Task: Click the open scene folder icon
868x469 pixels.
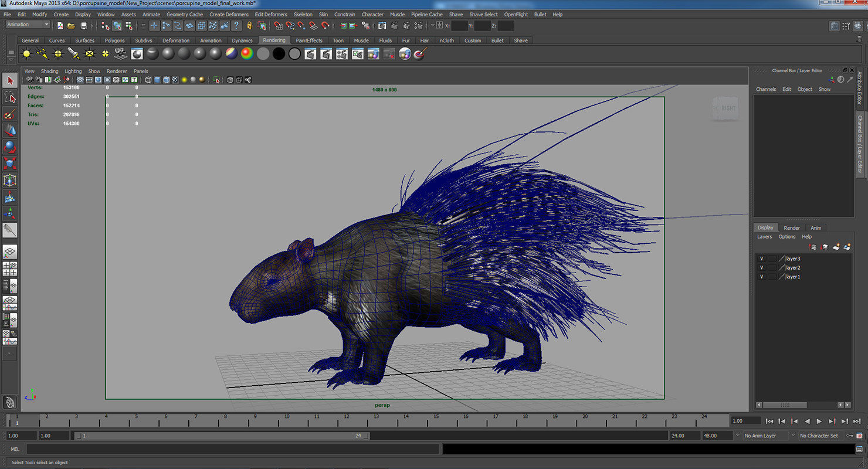Action: (71, 25)
